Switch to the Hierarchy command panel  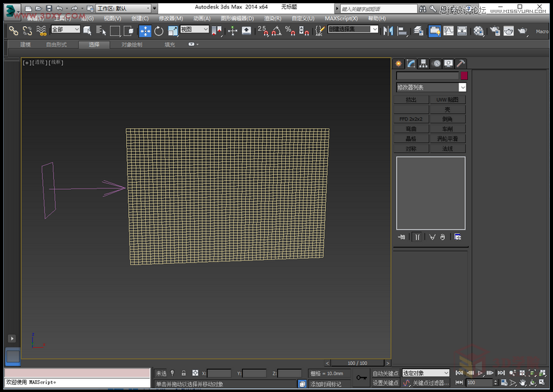click(423, 63)
